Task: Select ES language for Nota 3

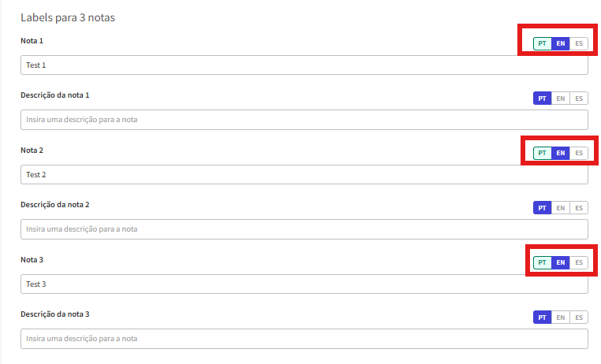Action: point(579,262)
